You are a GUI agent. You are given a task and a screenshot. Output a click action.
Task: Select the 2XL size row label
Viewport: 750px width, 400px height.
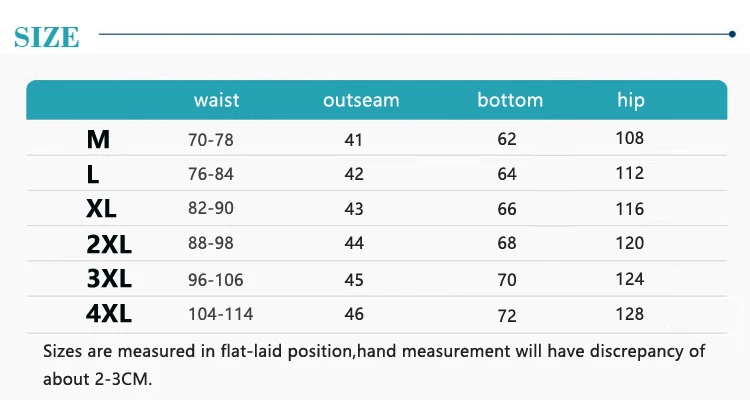pos(108,244)
